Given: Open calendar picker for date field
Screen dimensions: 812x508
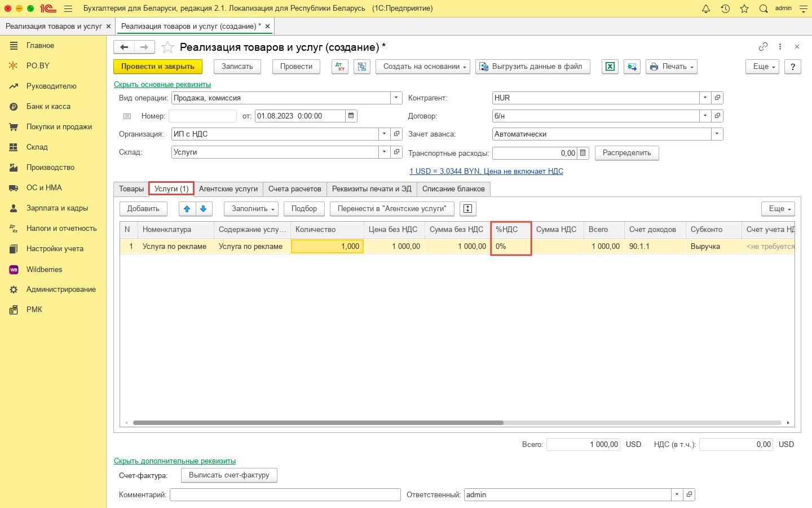Looking at the screenshot, I should (x=351, y=116).
